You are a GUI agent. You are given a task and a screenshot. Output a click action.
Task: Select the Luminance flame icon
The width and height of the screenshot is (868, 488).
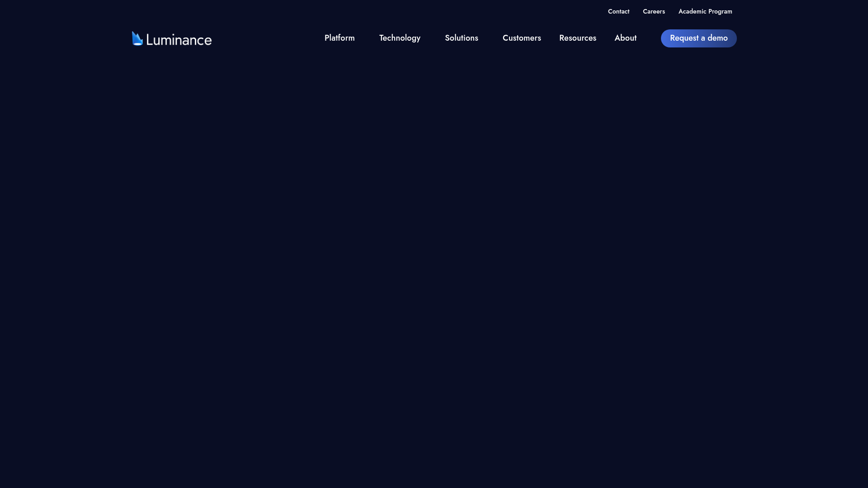pyautogui.click(x=137, y=38)
